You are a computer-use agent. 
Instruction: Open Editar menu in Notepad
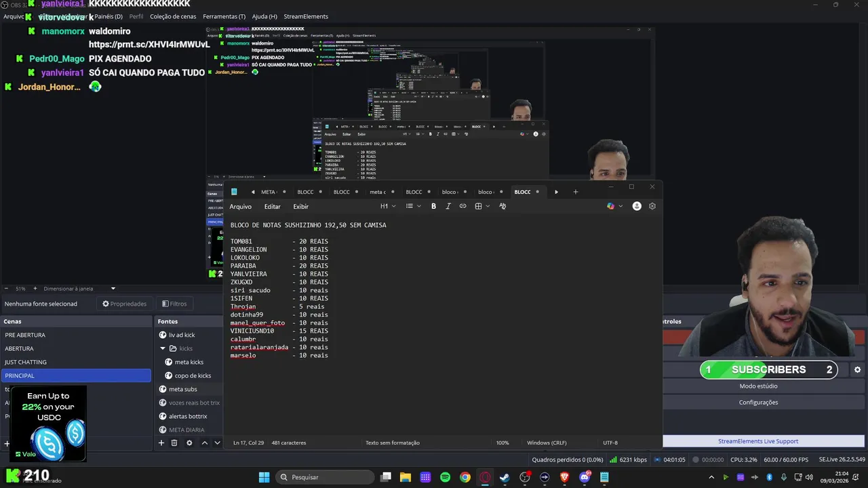[272, 207]
